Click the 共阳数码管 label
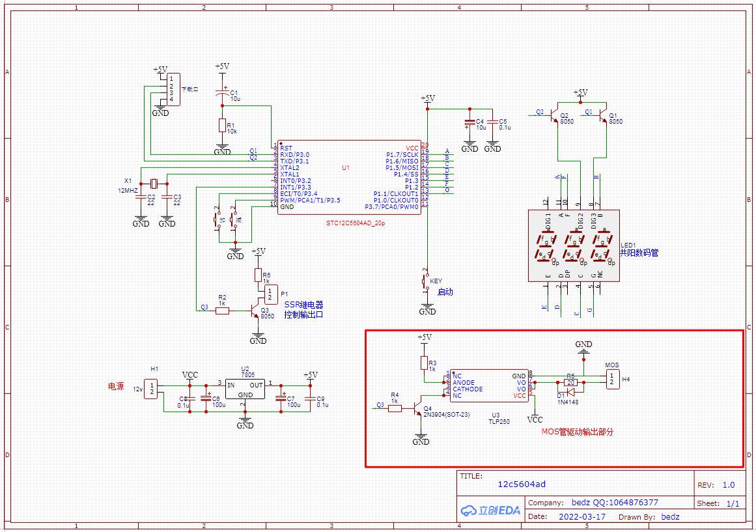Screen dimensions: 756x532 639,253
